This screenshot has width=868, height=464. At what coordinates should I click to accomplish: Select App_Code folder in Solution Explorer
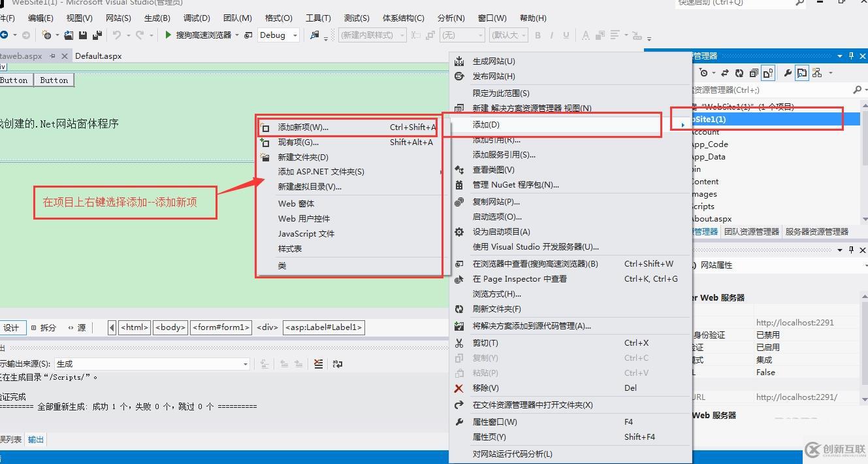point(709,144)
